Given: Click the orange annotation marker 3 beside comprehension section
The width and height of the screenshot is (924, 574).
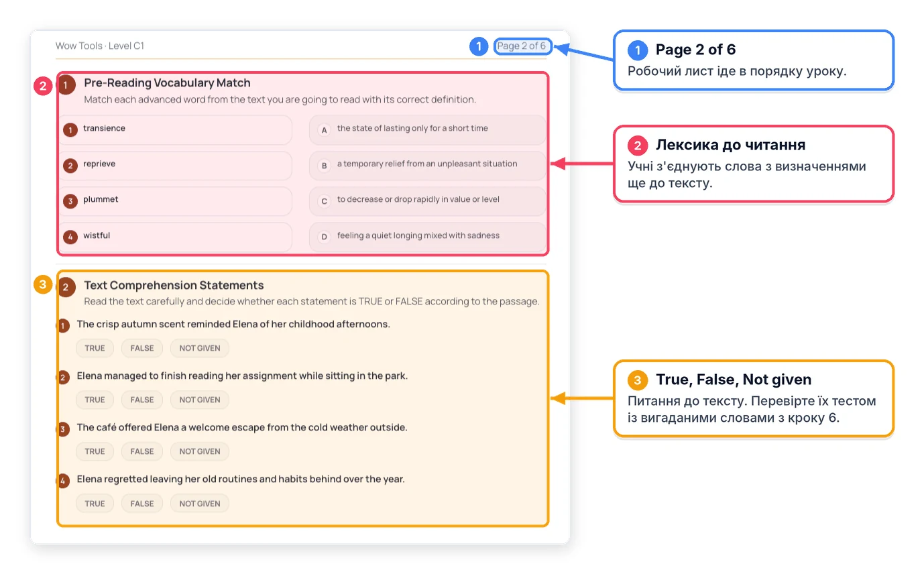Looking at the screenshot, I should [x=43, y=284].
